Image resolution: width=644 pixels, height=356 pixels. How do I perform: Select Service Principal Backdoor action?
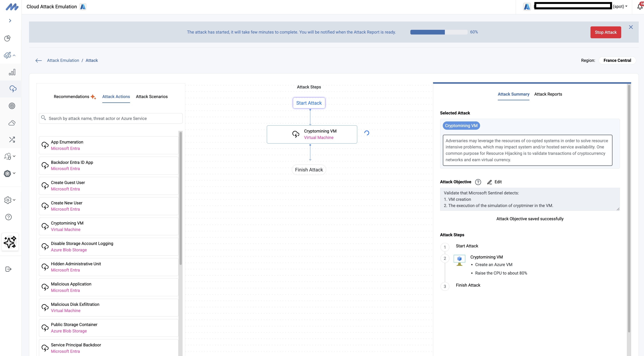(109, 348)
